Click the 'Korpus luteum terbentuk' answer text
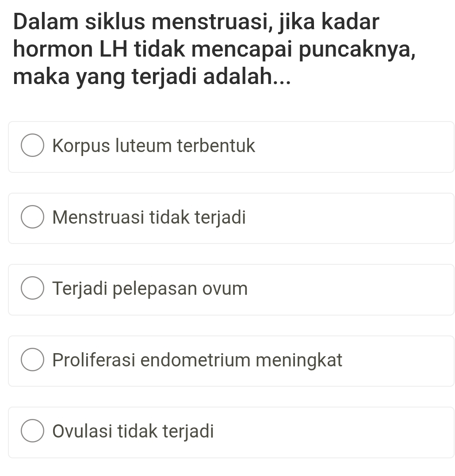Viewport: 455px width, 476px height. [x=154, y=146]
